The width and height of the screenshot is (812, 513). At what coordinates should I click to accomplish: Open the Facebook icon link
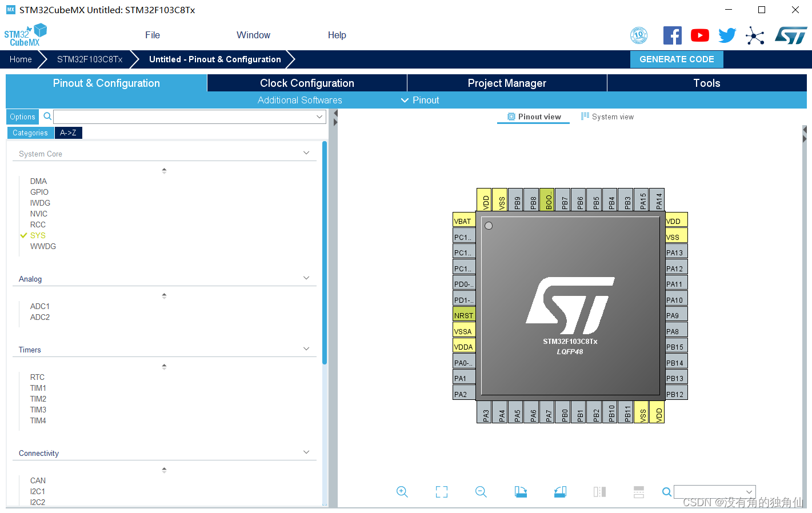coord(673,35)
